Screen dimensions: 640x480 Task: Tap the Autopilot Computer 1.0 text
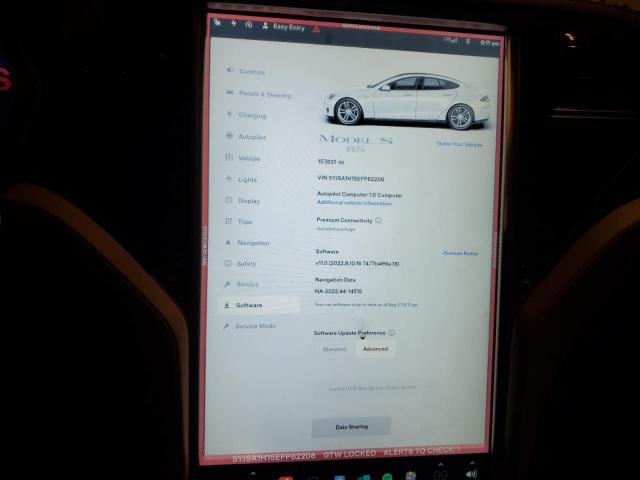[360, 195]
